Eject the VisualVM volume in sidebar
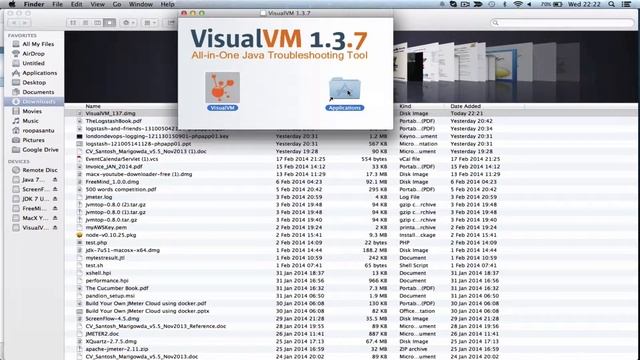This screenshot has height=360, width=640. (55, 228)
